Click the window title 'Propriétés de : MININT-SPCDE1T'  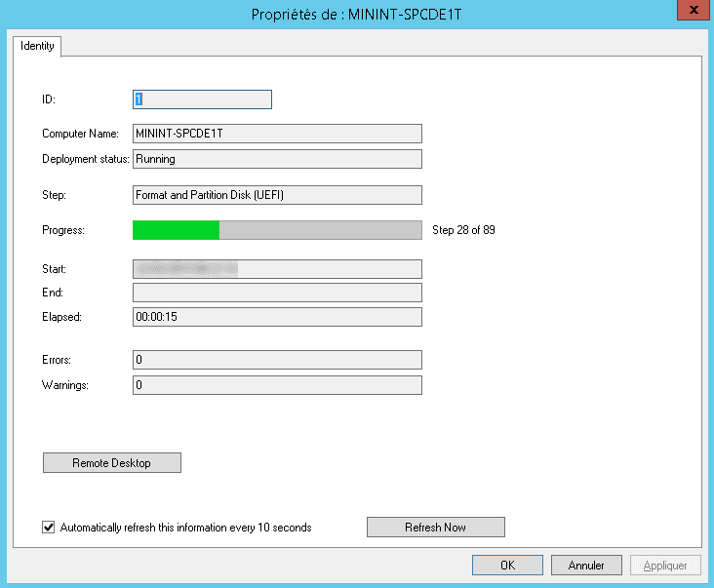357,15
